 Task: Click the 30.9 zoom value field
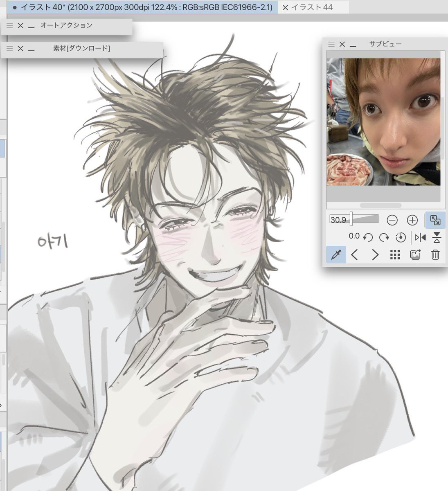[339, 220]
